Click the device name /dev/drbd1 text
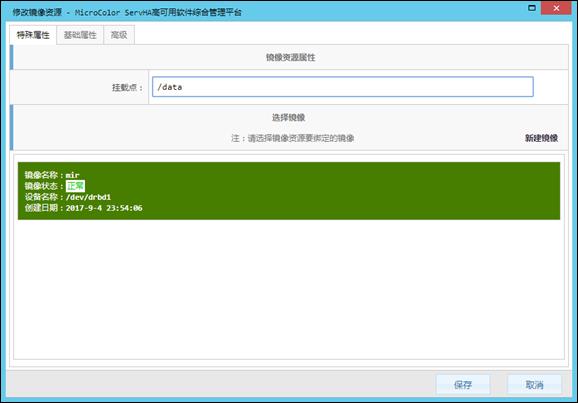This screenshot has width=578, height=403. coord(88,197)
